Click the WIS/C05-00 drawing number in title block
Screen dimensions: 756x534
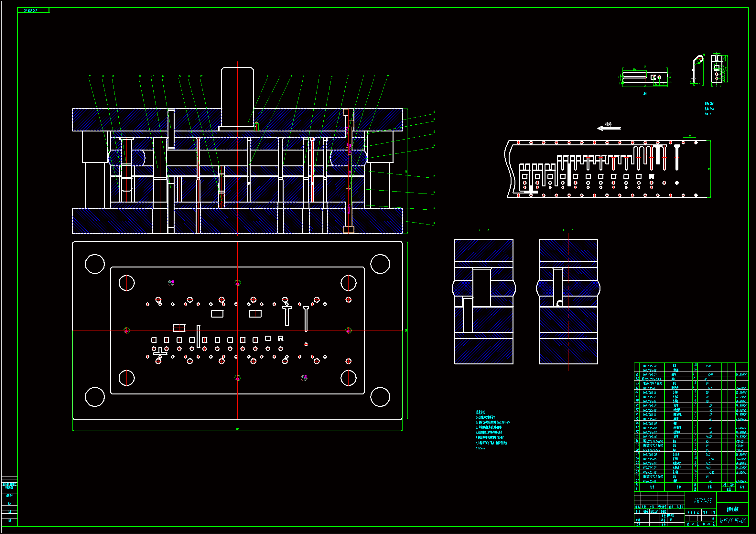732,521
